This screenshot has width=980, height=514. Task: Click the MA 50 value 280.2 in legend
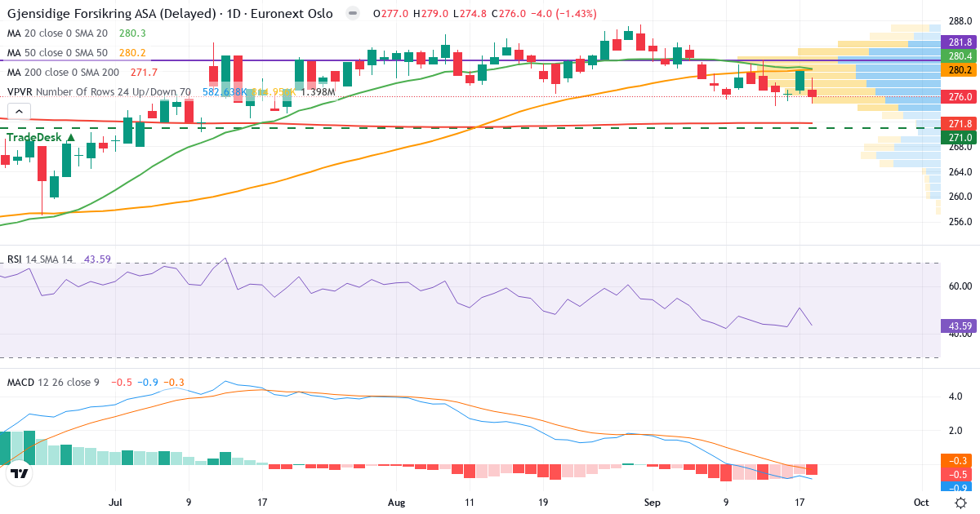click(x=132, y=53)
